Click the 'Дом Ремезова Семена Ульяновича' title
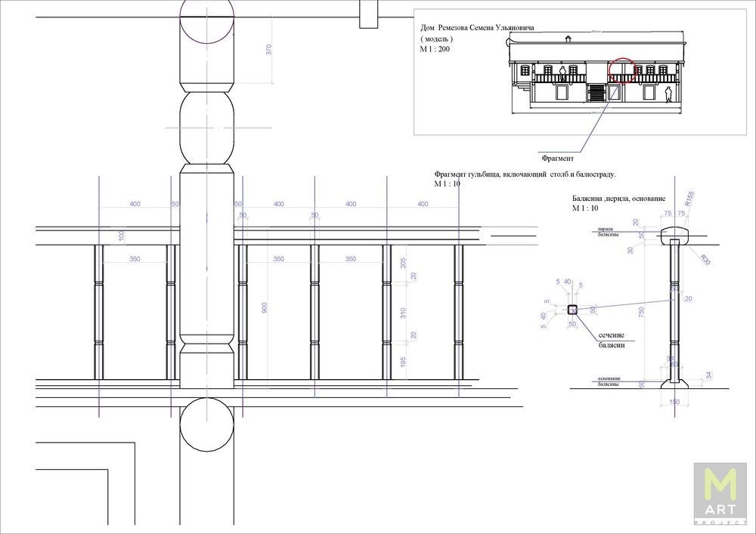The width and height of the screenshot is (756, 534). click(477, 27)
